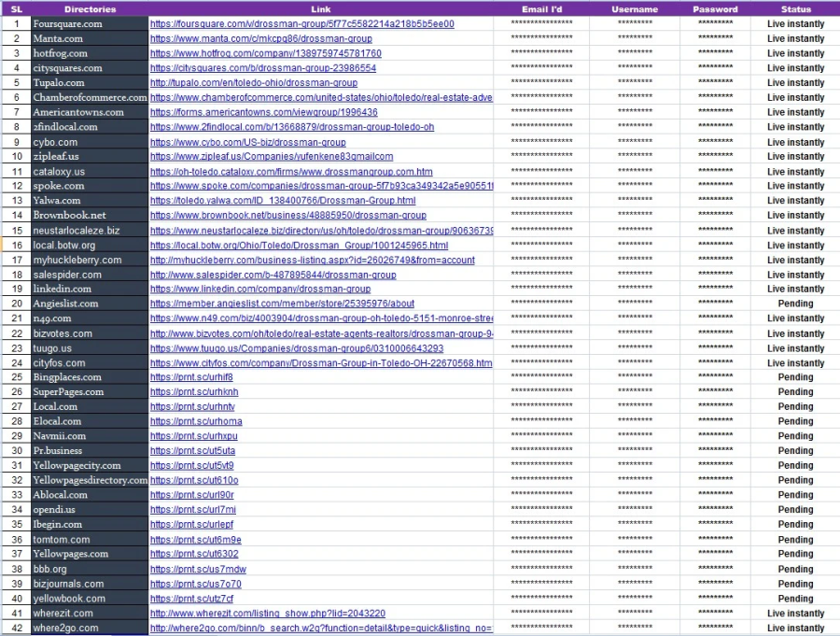Open the n49.com biz link
The image size is (840, 636).
point(321,318)
